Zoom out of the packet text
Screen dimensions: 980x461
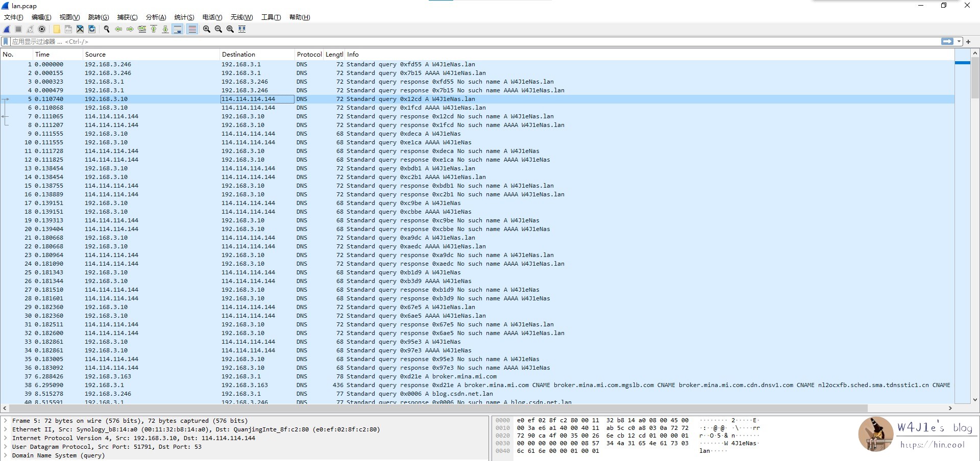point(218,29)
